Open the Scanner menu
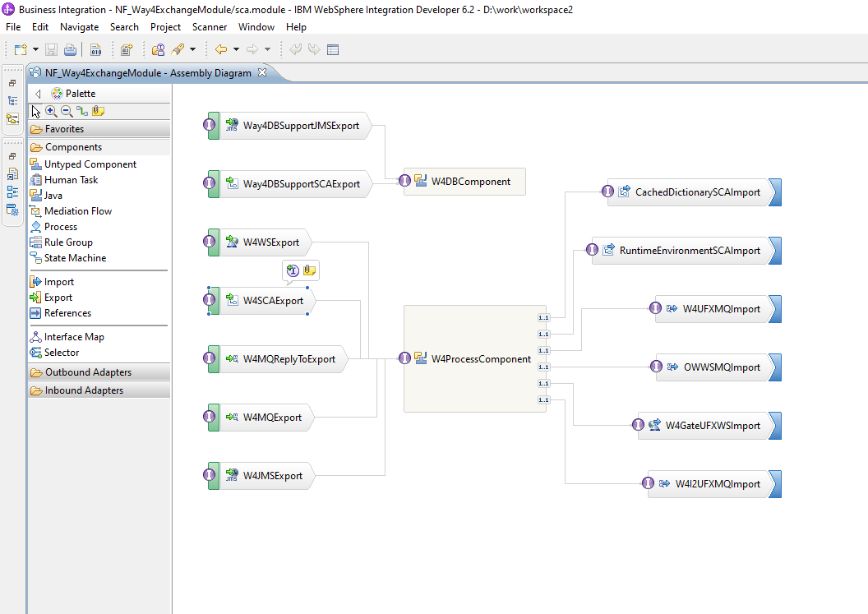 [210, 27]
